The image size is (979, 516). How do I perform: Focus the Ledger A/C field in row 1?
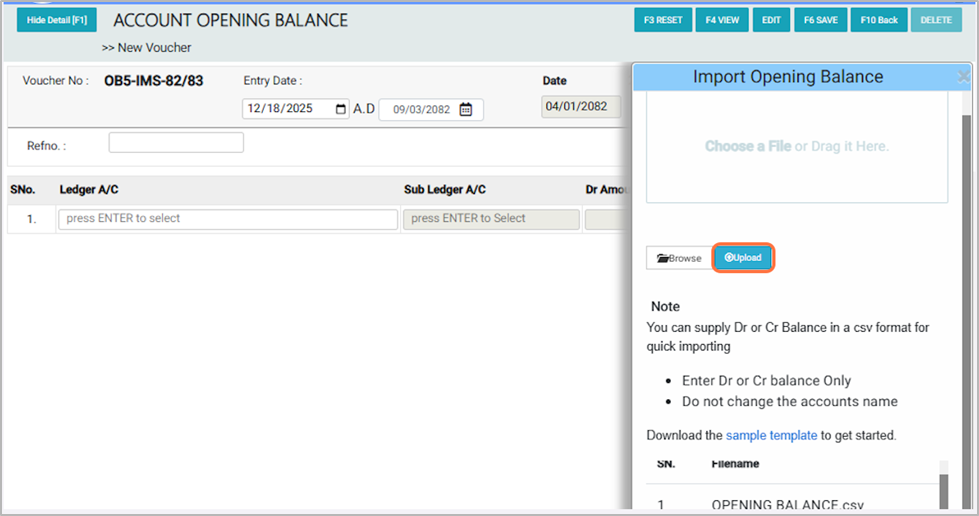click(x=228, y=219)
